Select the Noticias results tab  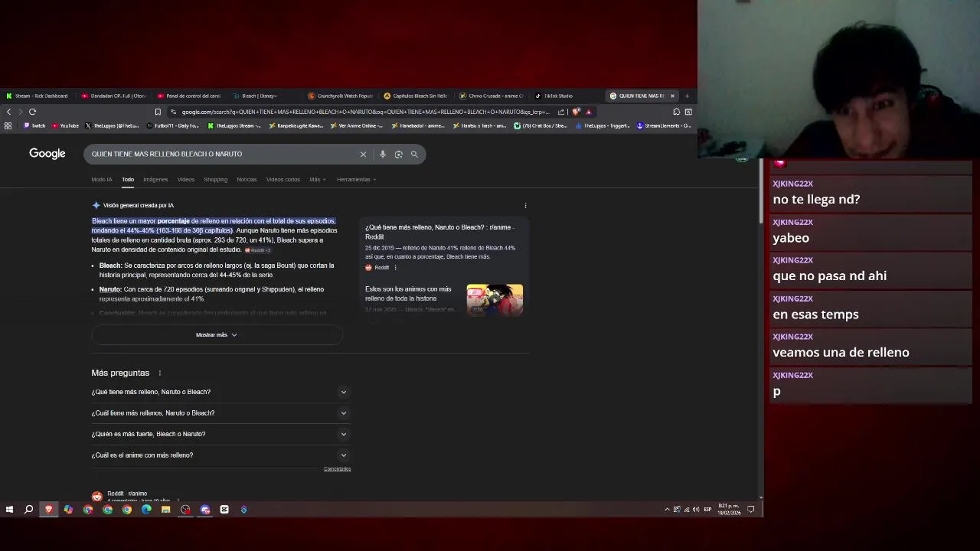click(x=247, y=179)
